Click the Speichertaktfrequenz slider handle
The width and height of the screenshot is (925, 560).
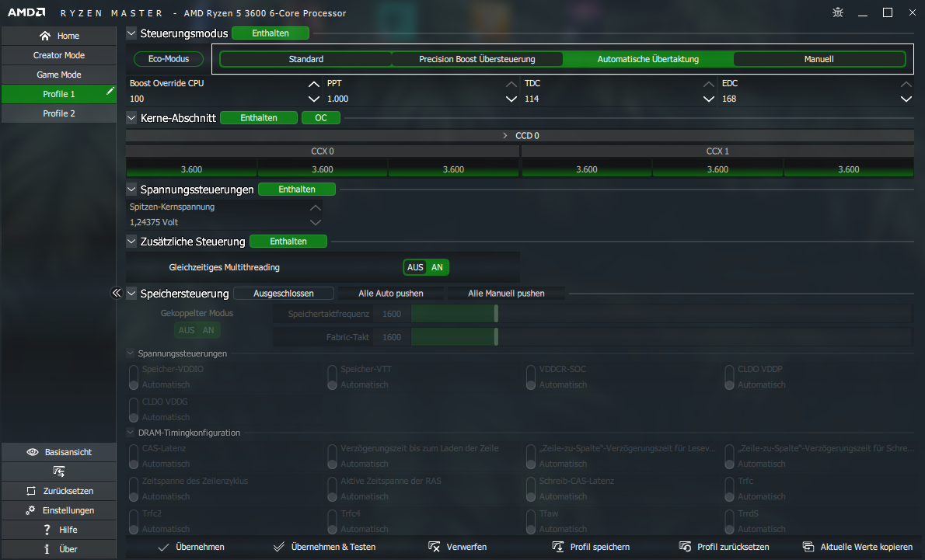(496, 314)
